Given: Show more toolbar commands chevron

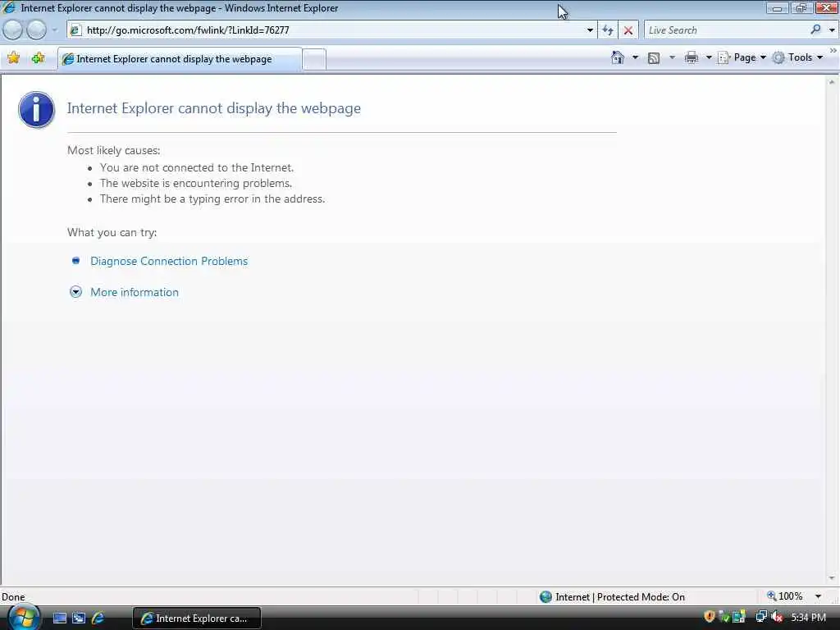Looking at the screenshot, I should pyautogui.click(x=833, y=50).
